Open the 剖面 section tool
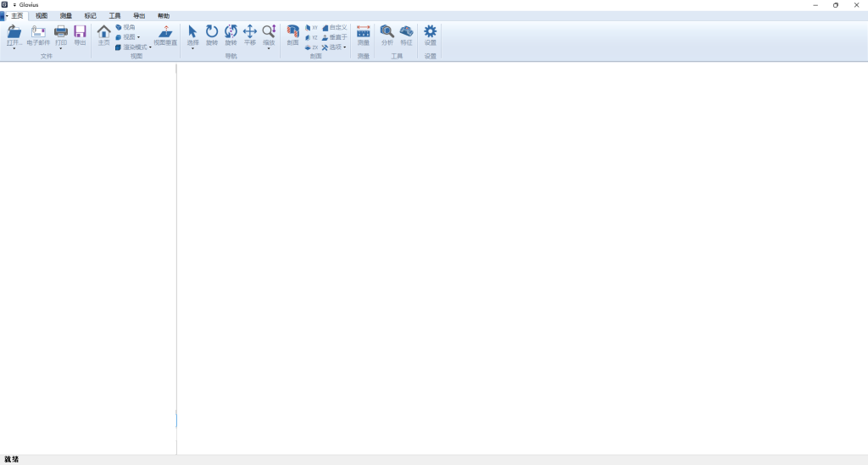The width and height of the screenshot is (868, 465). [x=292, y=31]
